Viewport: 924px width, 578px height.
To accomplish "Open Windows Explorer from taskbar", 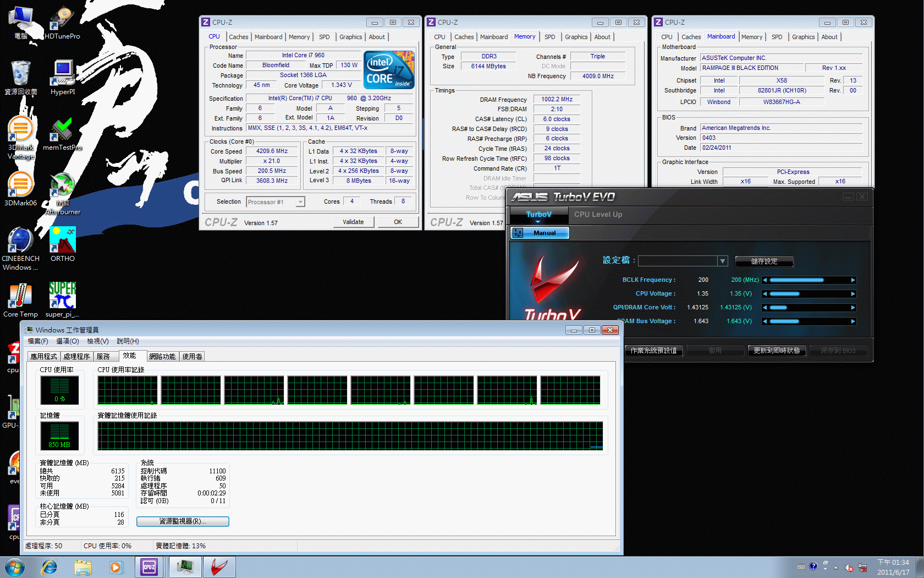I will [x=83, y=567].
